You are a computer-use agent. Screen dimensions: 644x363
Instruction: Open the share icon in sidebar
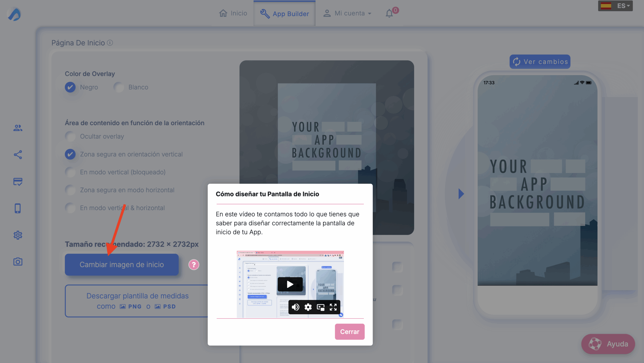[x=18, y=155]
